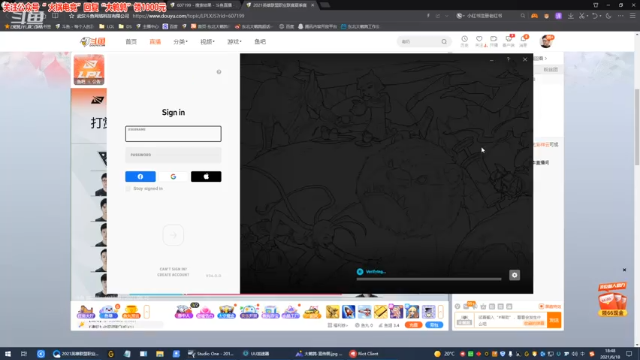Open the 鱼吧 nav item

(x=260, y=42)
